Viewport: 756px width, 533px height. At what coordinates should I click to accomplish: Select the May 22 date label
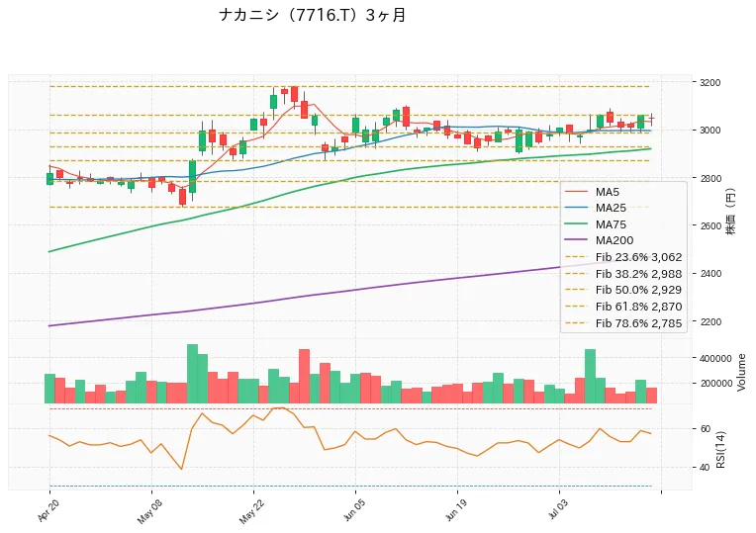(x=251, y=511)
